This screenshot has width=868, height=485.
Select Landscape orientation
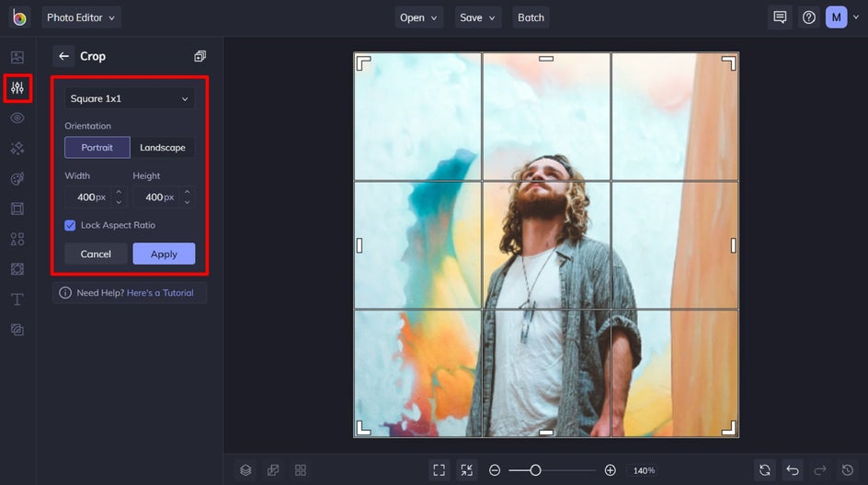(x=162, y=147)
